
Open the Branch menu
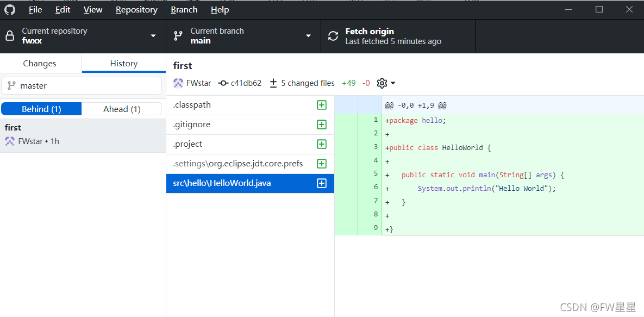184,10
